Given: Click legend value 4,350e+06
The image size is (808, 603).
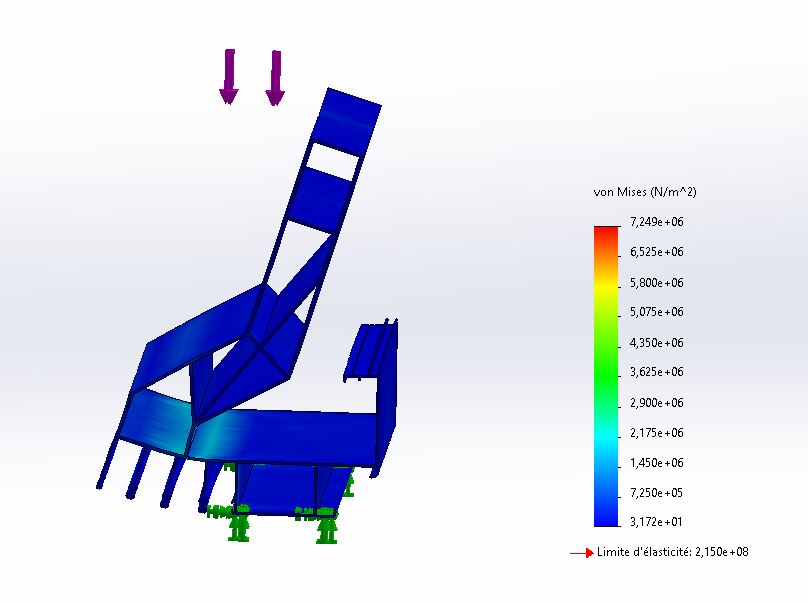Looking at the screenshot, I should point(656,342).
